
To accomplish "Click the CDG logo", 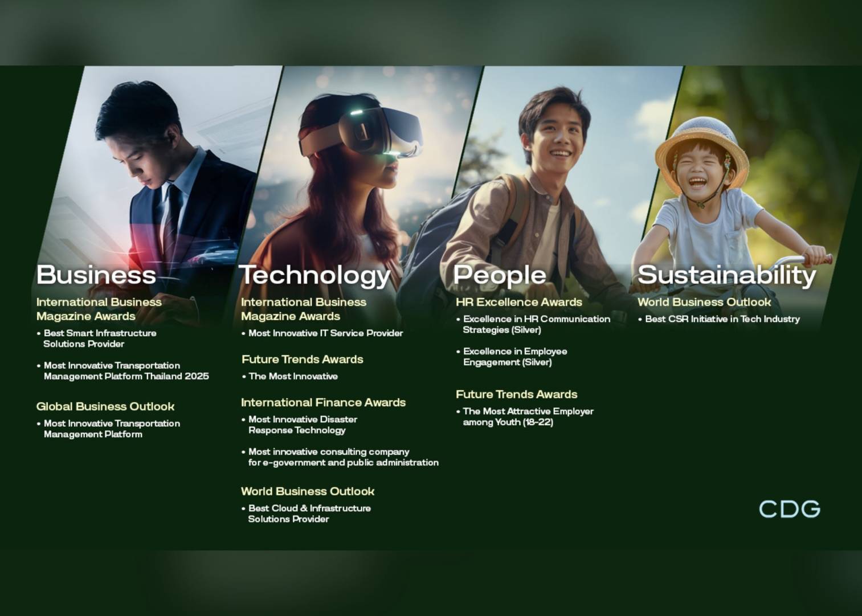I will pos(789,509).
